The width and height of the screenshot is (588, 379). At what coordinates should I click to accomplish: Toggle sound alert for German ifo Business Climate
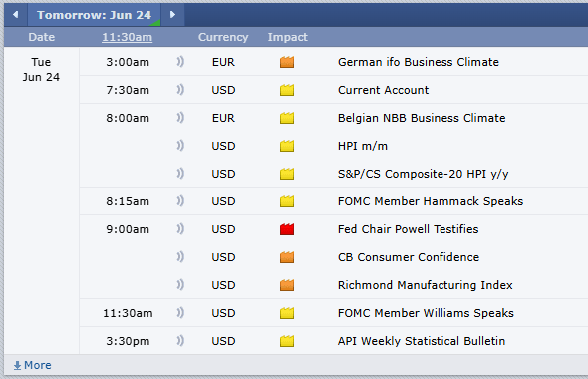(180, 62)
